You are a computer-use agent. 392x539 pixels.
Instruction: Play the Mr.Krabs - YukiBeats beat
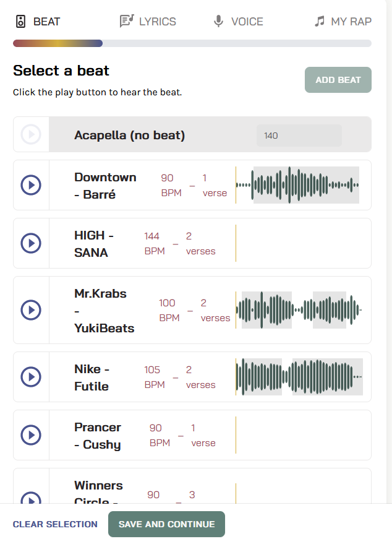click(x=31, y=310)
